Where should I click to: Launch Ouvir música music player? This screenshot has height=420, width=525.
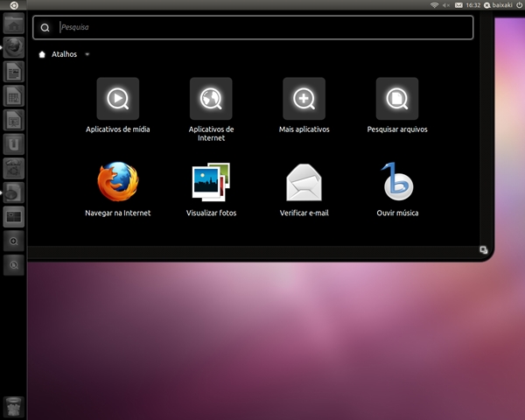point(397,183)
